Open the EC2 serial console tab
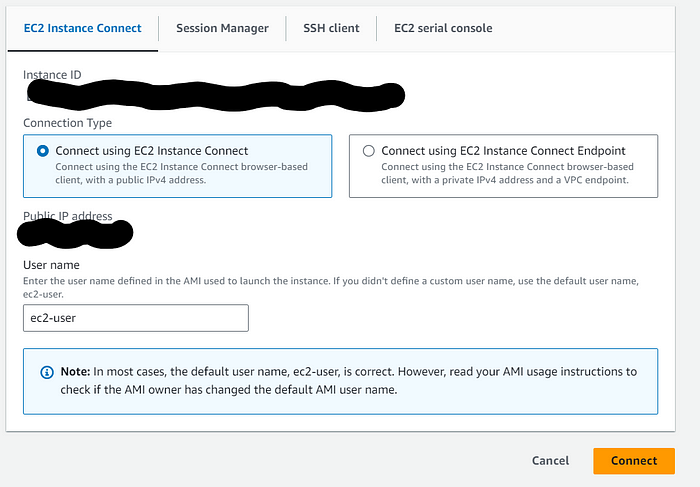 [443, 28]
